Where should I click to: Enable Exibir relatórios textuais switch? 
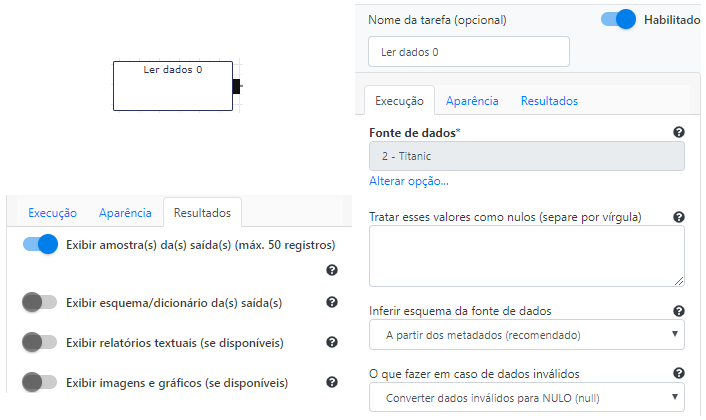(40, 342)
